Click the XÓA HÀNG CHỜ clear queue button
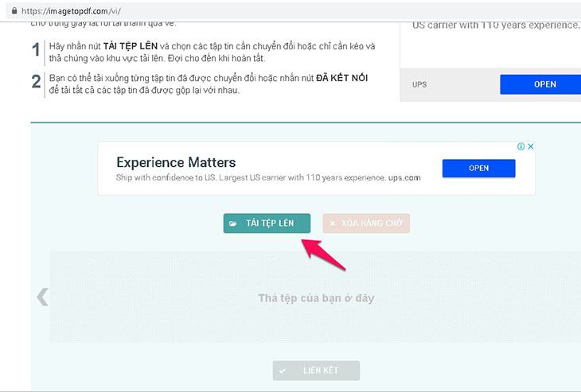581x392 pixels. pos(366,223)
